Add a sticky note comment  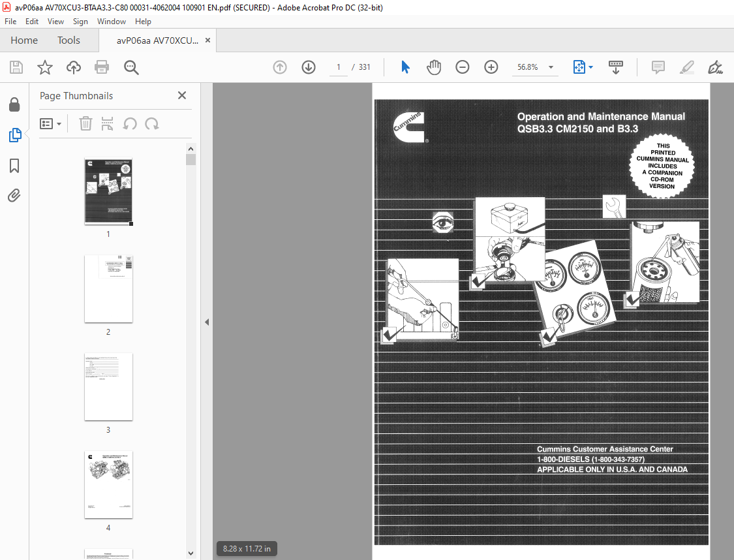pyautogui.click(x=658, y=67)
